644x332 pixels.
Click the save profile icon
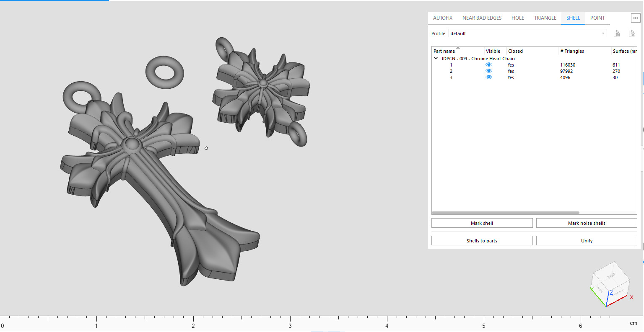617,33
